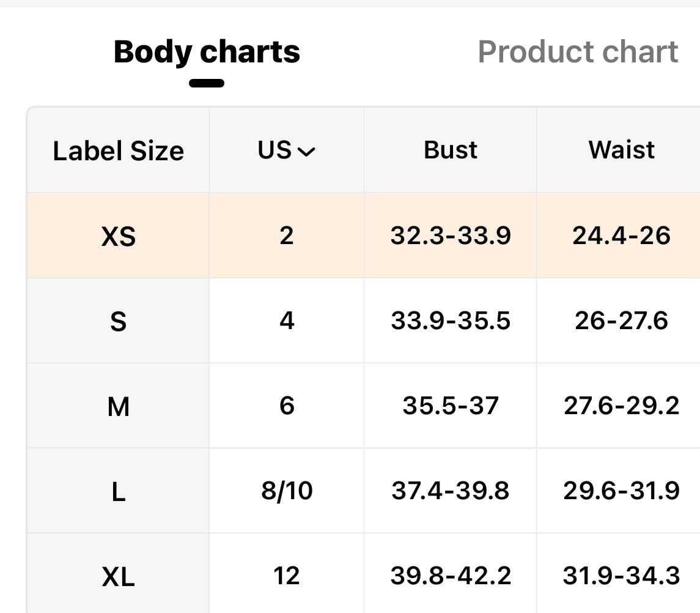Click waist measurement 29.6-31.9
This screenshot has height=613, width=700.
(621, 491)
